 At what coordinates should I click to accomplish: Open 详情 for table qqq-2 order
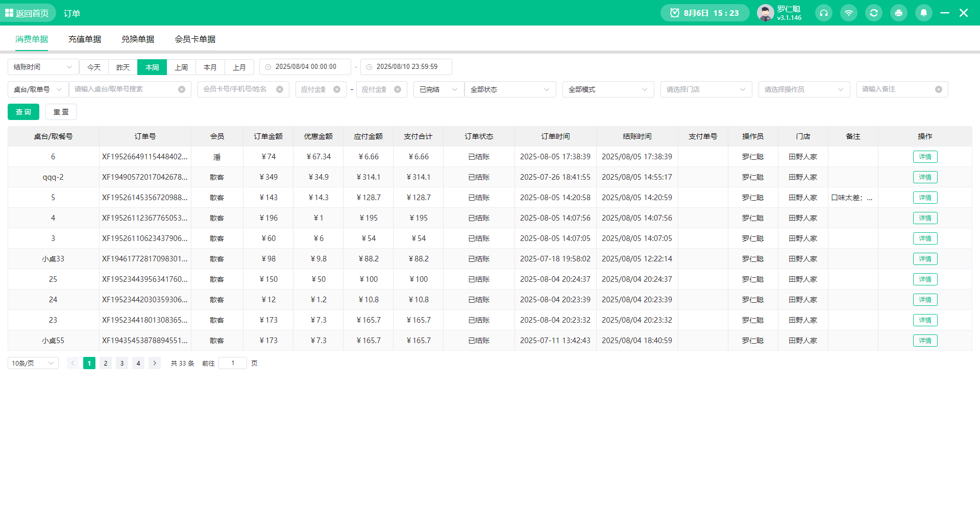click(x=925, y=177)
